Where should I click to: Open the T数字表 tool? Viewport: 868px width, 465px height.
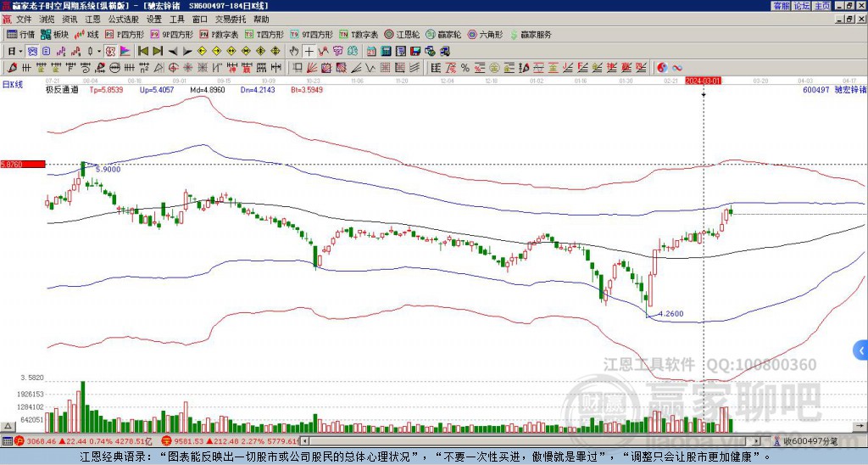click(359, 34)
